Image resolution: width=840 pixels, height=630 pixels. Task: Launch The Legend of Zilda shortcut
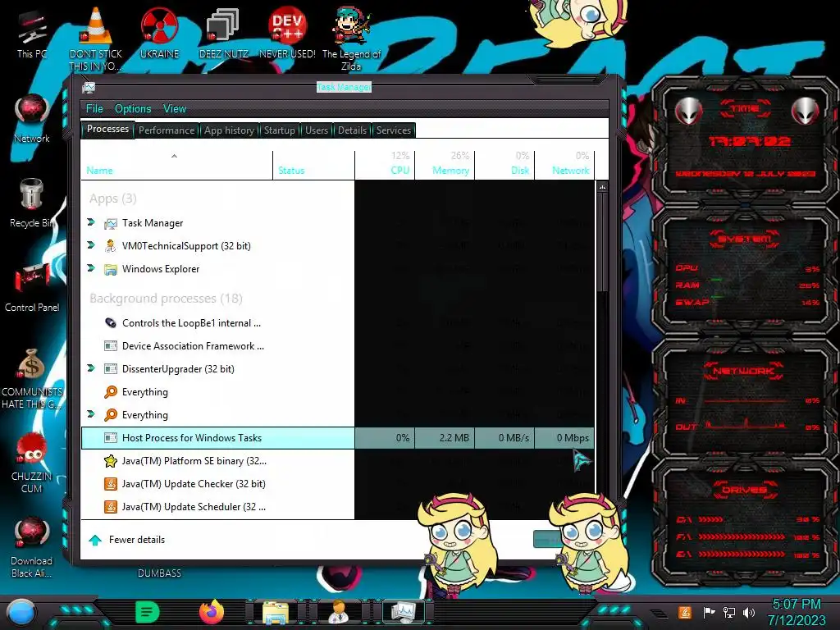(x=351, y=39)
